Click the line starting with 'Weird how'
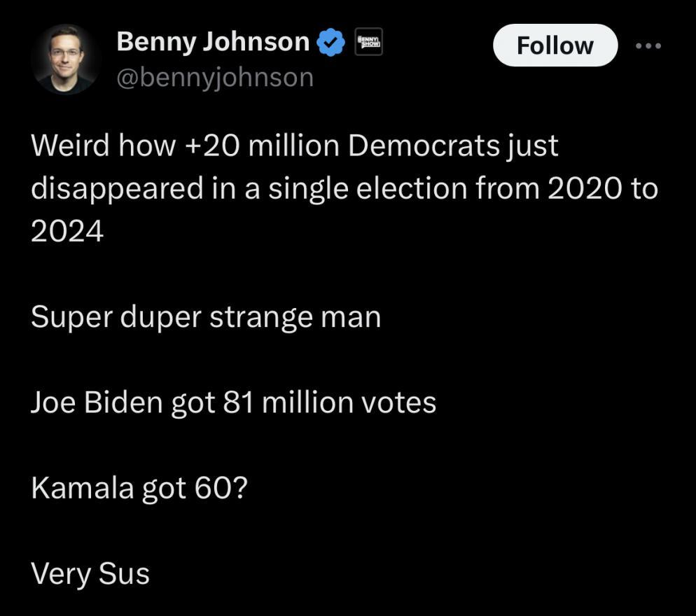696x616 pixels. click(x=295, y=146)
